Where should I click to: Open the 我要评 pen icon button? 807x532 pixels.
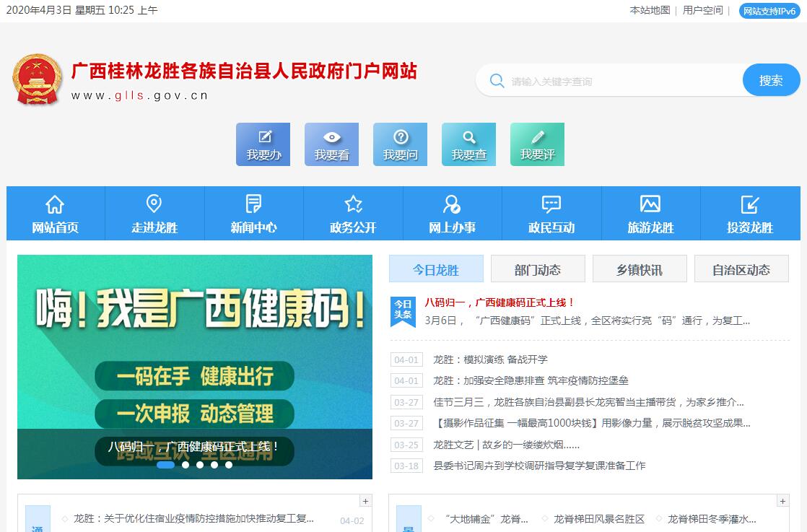(537, 144)
